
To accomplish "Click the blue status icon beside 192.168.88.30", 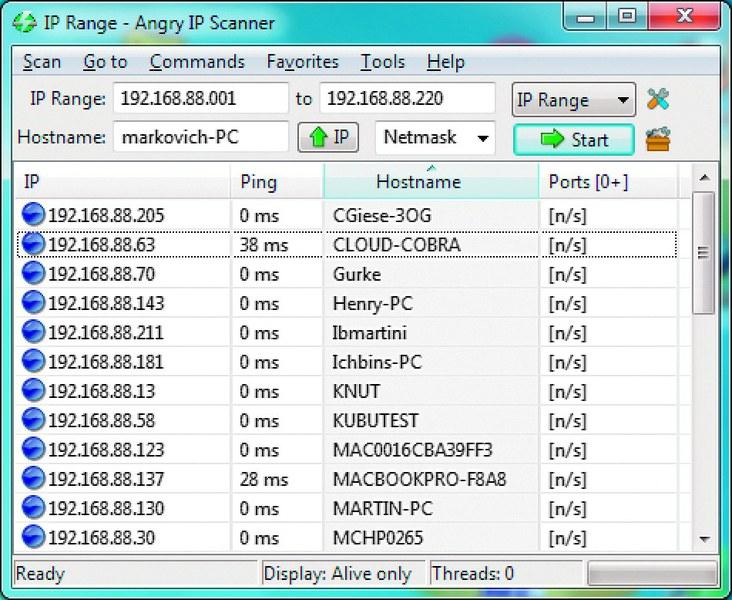I will click(x=33, y=537).
